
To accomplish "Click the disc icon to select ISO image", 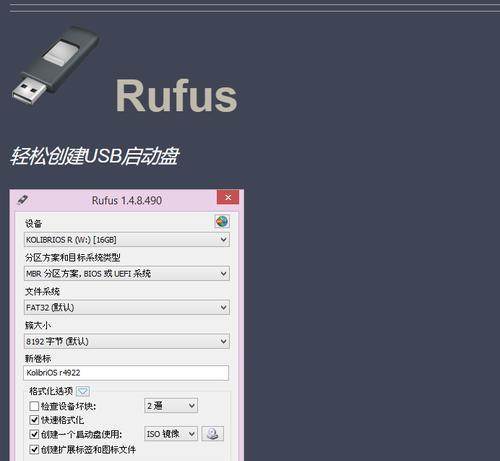I will pyautogui.click(x=212, y=434).
